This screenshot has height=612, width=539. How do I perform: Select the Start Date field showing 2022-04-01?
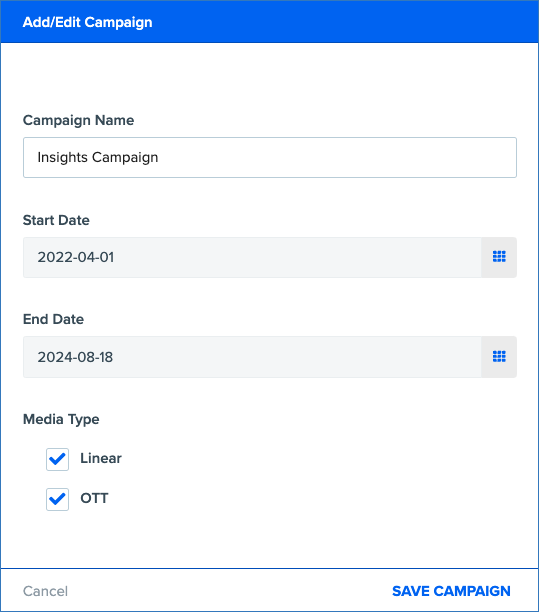click(252, 257)
